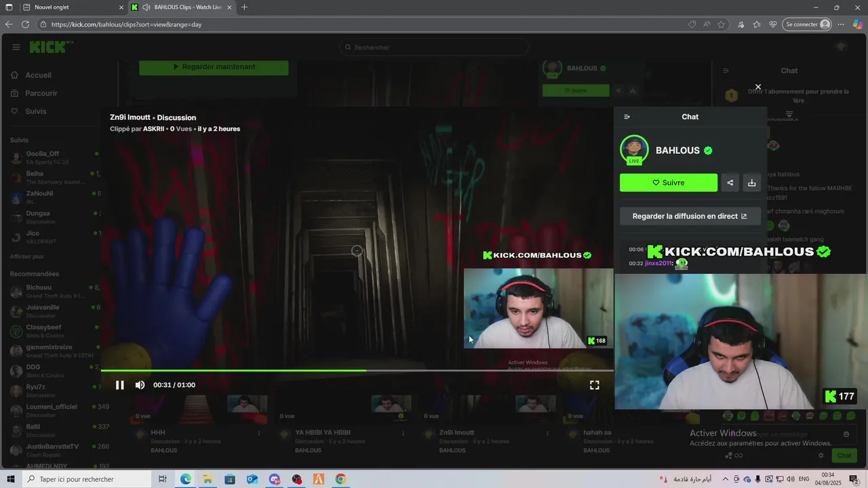Open the hahah aa clip card
The height and width of the screenshot is (488, 868).
(x=597, y=432)
